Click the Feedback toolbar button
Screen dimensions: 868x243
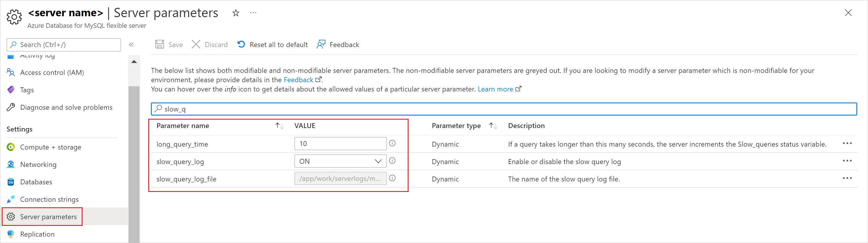tap(338, 44)
